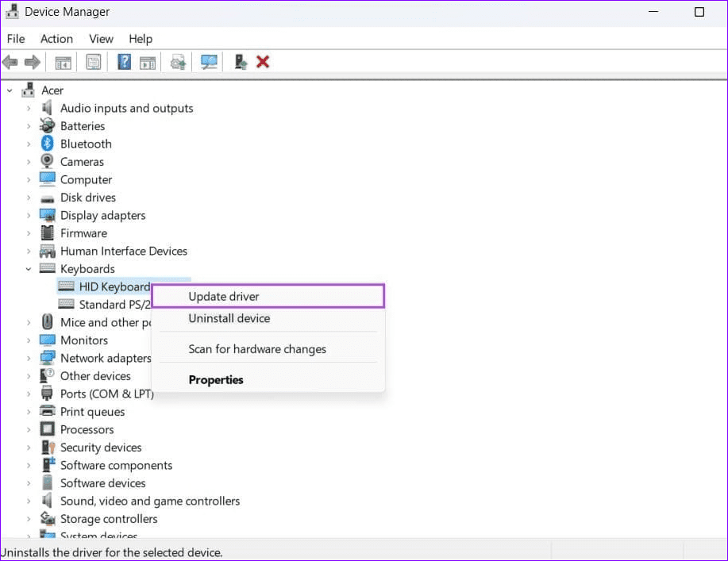Click the Disk drives icon
728x561 pixels.
pyautogui.click(x=47, y=199)
